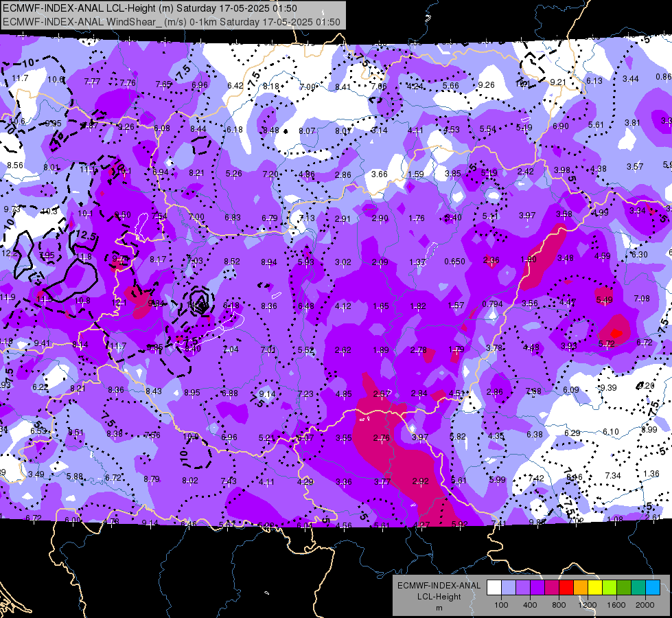Click the wind shear value 1.80
This screenshot has width=672, height=618.
pyautogui.click(x=529, y=260)
